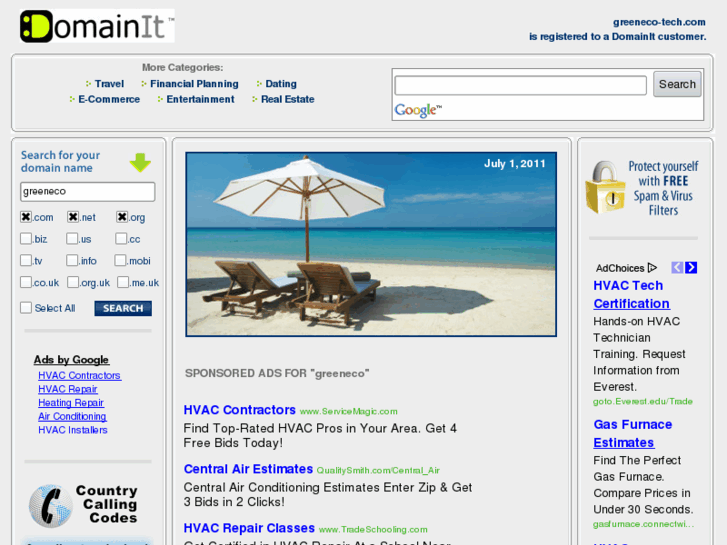Image resolution: width=727 pixels, height=545 pixels.
Task: Click the AdChoices triangle icon
Action: click(652, 268)
